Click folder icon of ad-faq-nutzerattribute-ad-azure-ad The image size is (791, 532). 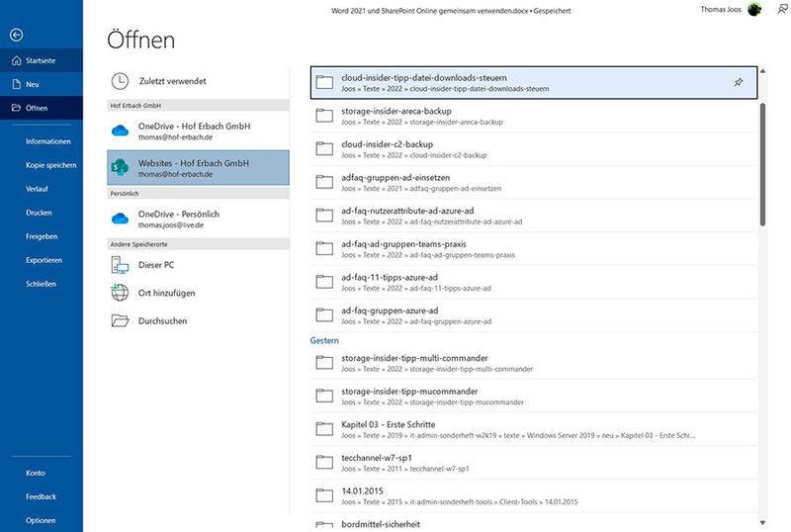click(324, 216)
